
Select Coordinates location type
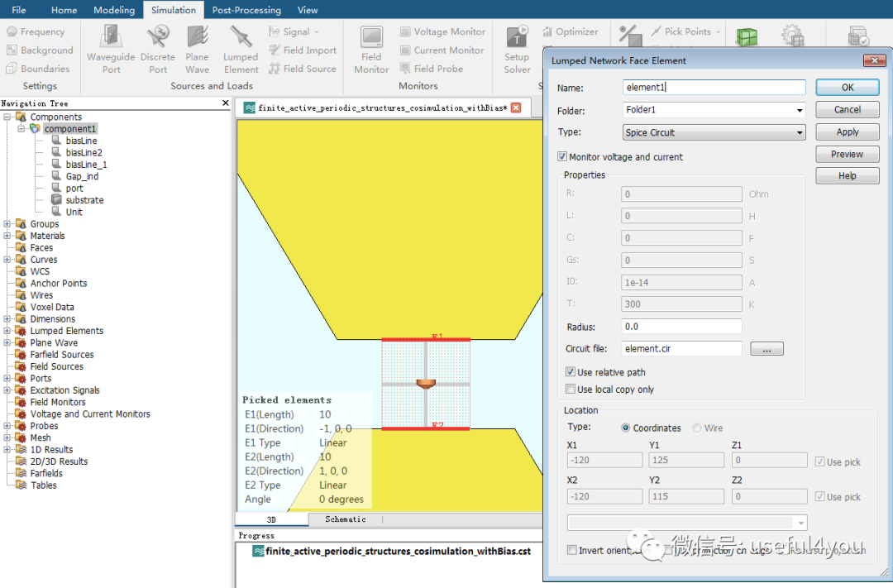tap(626, 428)
